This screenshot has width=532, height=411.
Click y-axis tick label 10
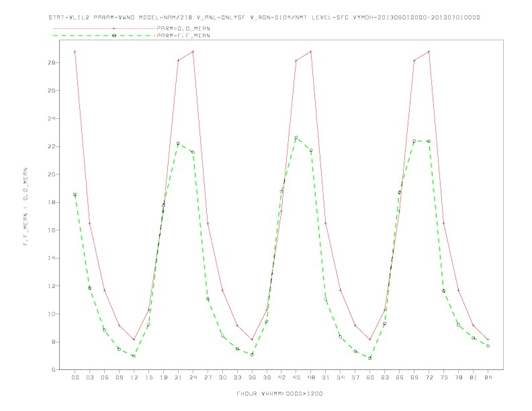[x=52, y=314]
